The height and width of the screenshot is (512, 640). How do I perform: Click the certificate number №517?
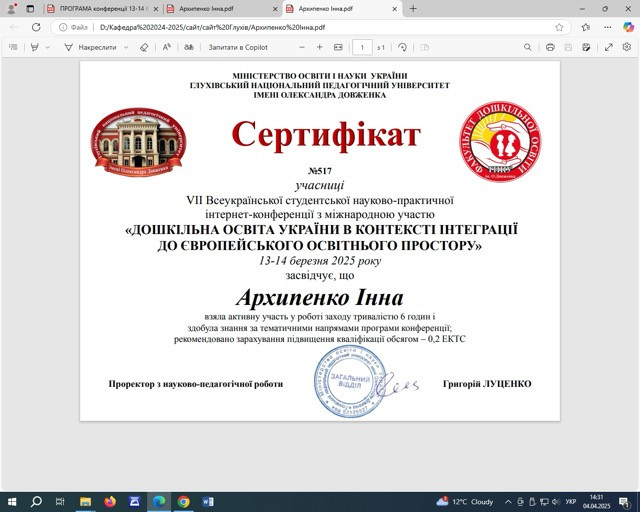(320, 171)
